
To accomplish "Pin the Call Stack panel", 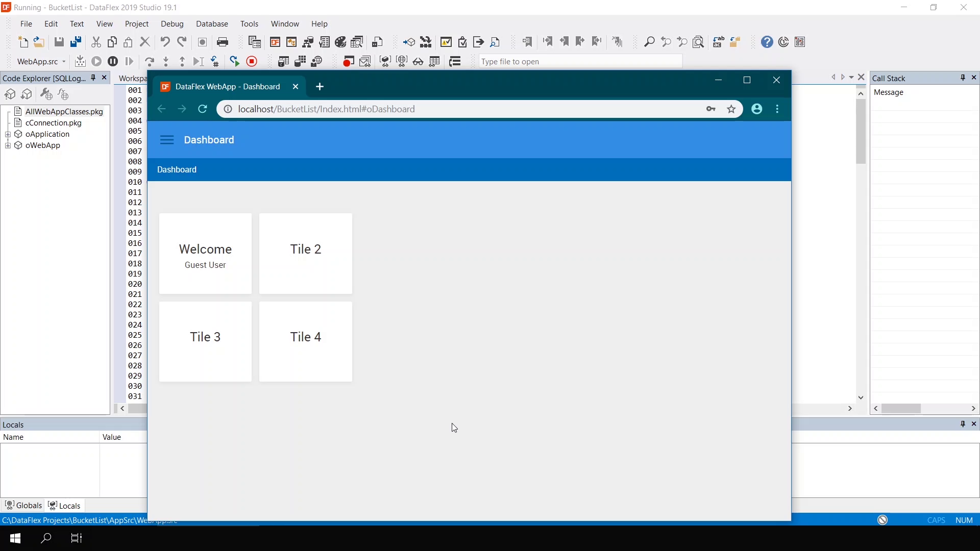I will coord(963,78).
